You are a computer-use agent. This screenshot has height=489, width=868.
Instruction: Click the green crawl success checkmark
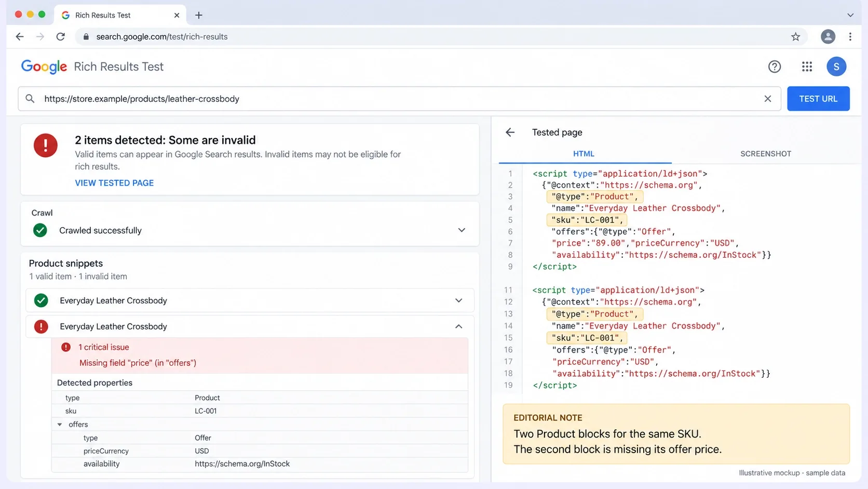click(x=40, y=230)
